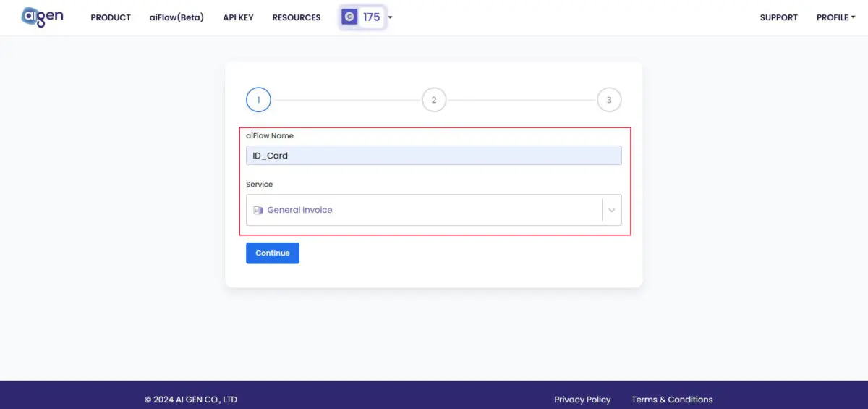Image resolution: width=868 pixels, height=409 pixels.
Task: Expand the 175 credits dropdown arrow
Action: pyautogui.click(x=391, y=17)
